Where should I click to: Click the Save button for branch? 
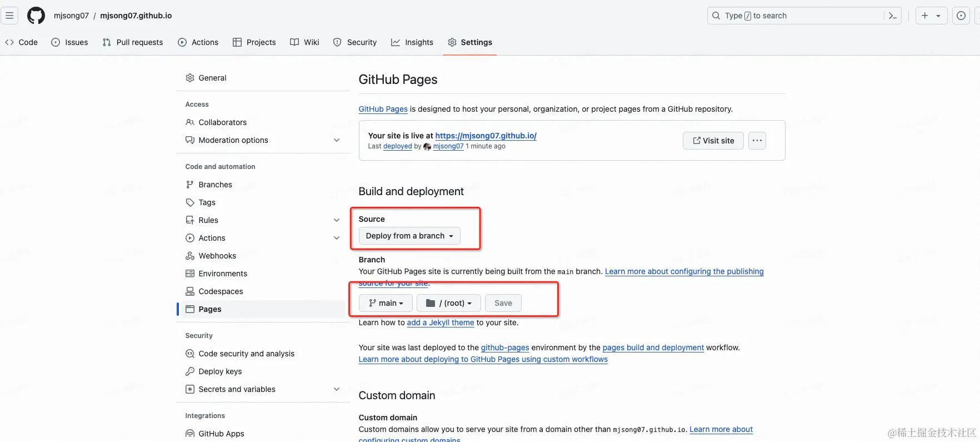click(x=503, y=303)
